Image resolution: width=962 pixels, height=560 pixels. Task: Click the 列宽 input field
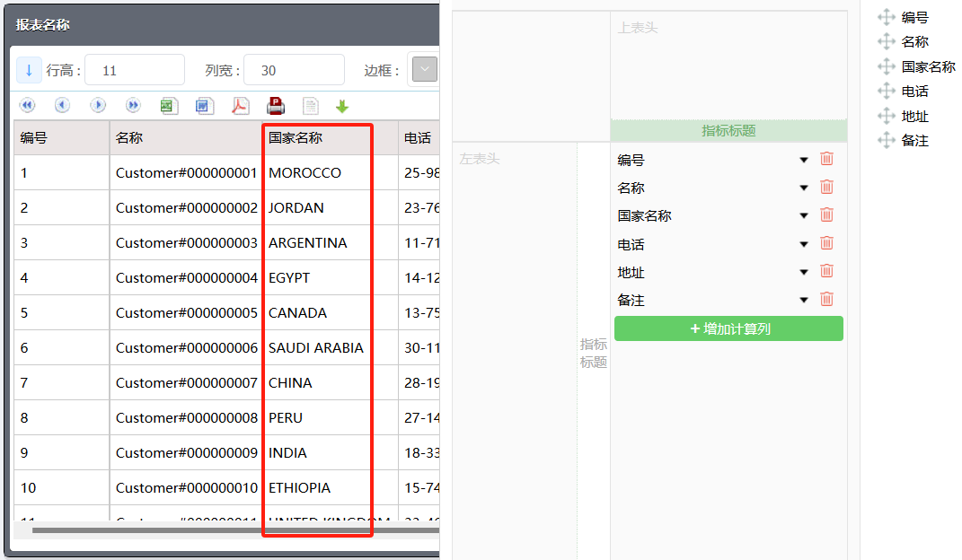point(294,70)
